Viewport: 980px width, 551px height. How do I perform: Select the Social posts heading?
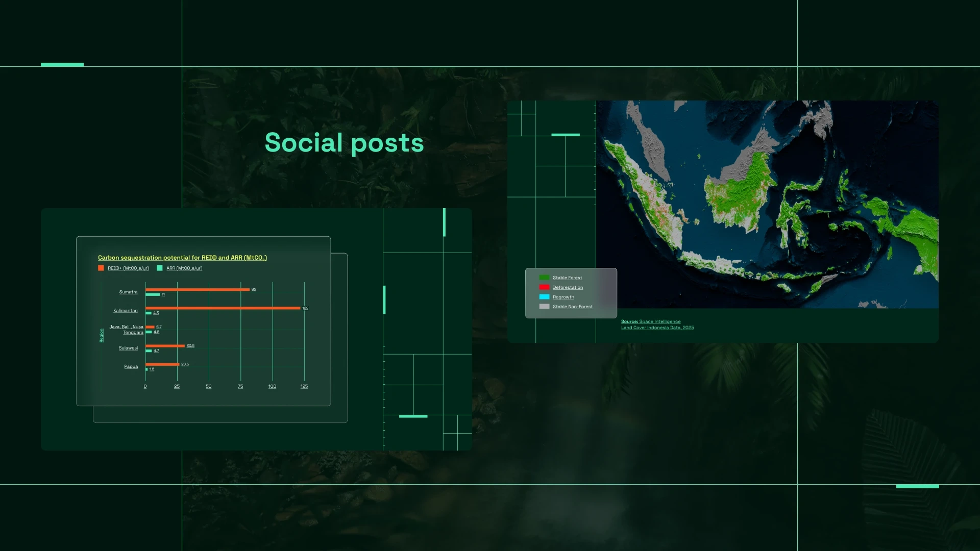tap(344, 143)
